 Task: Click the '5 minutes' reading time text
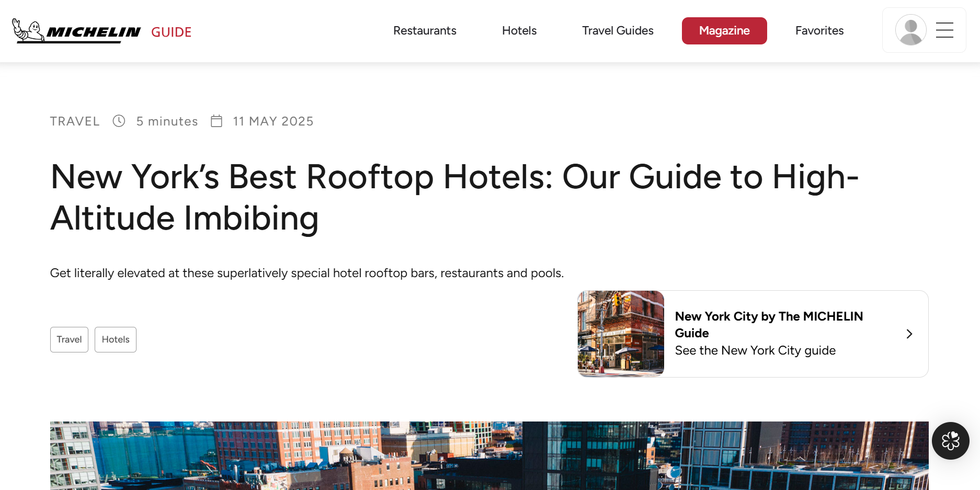coord(167,121)
